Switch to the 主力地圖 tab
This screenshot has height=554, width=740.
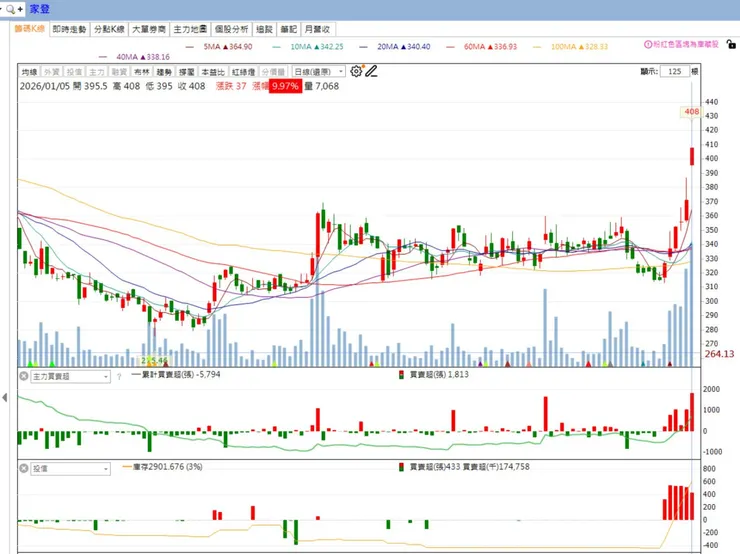(x=190, y=29)
